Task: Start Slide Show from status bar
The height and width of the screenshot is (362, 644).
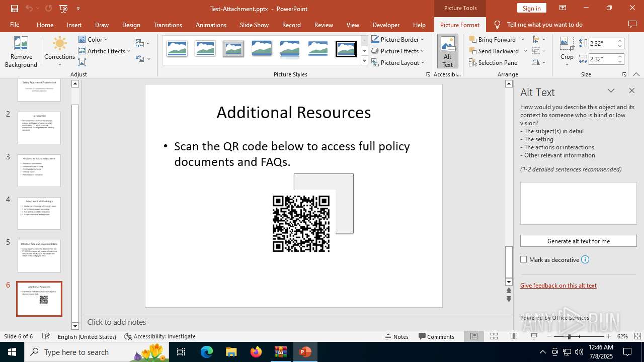Action: point(534,336)
